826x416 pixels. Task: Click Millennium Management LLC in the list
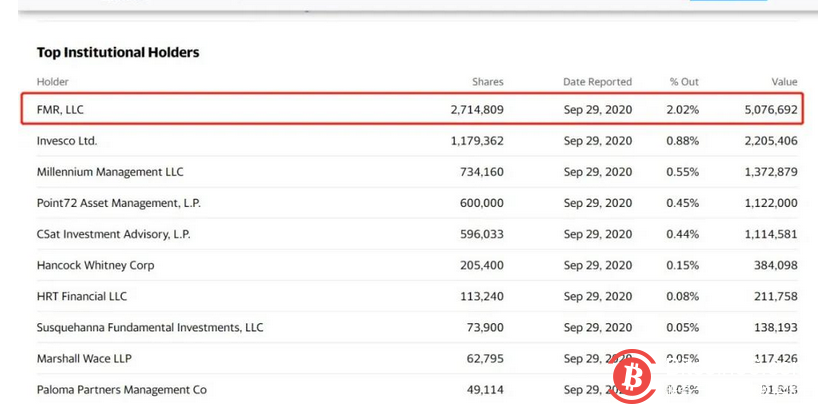coord(110,172)
